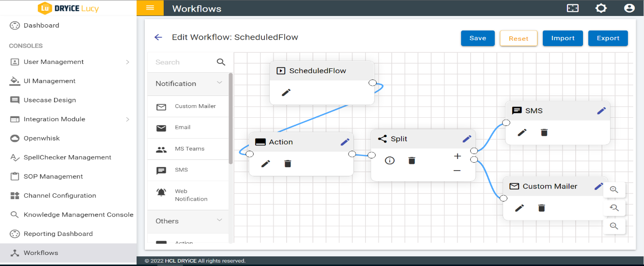Delete the SMS node using the trash icon
The width and height of the screenshot is (644, 266).
coord(544,132)
